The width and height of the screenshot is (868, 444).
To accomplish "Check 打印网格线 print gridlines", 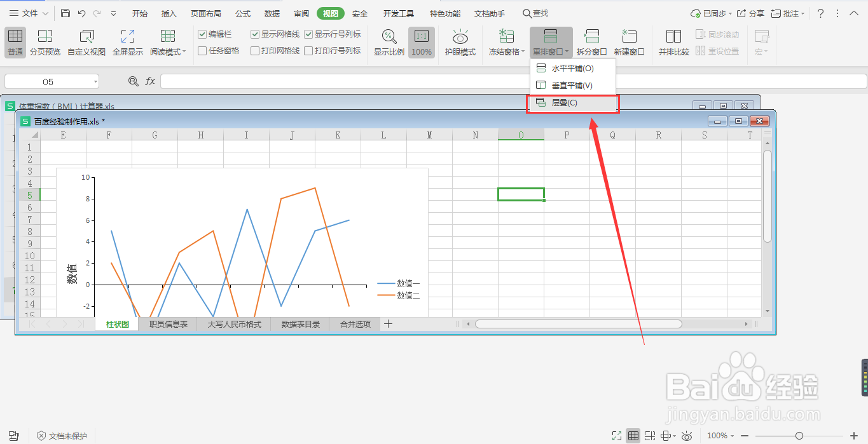I will point(255,51).
